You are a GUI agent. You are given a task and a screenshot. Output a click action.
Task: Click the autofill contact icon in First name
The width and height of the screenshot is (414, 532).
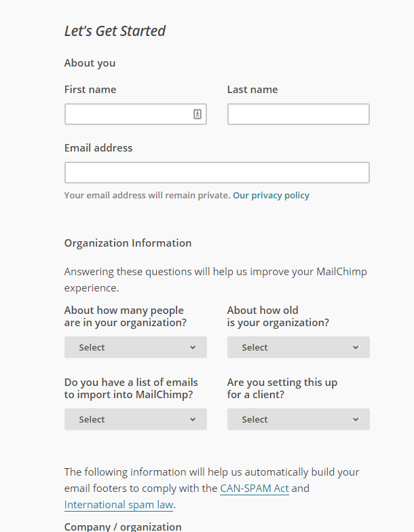pyautogui.click(x=197, y=114)
